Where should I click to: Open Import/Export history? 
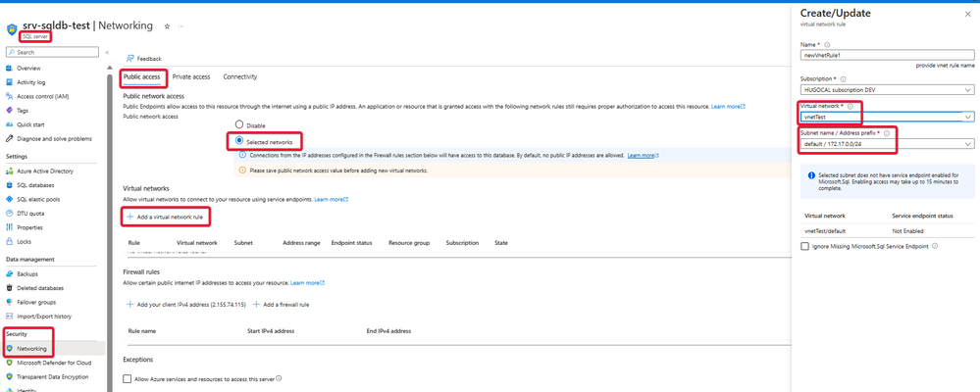(x=44, y=317)
